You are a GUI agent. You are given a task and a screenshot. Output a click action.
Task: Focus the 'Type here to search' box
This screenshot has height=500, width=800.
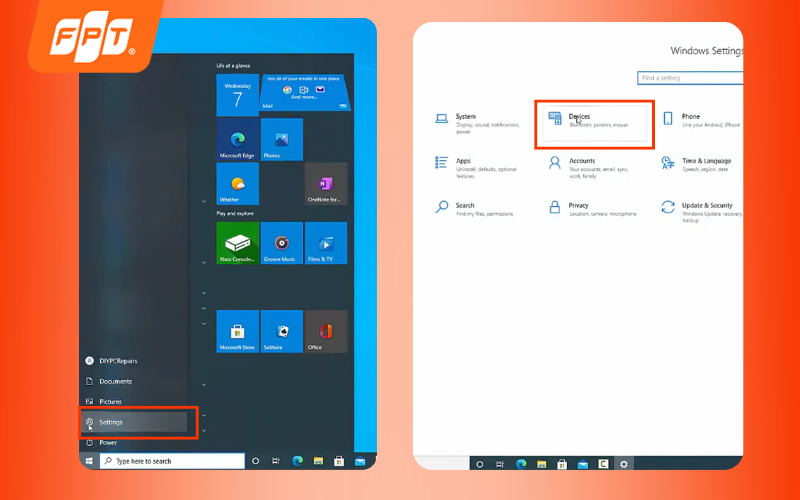point(172,461)
